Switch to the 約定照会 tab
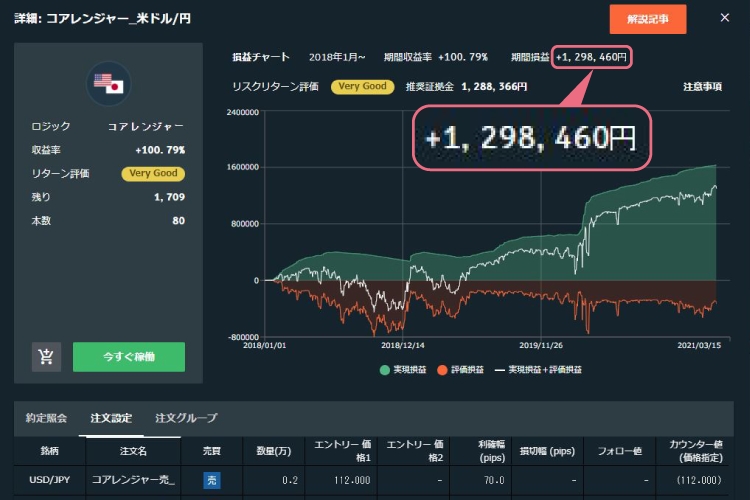Screen dimensions: 750x500 point(46,418)
